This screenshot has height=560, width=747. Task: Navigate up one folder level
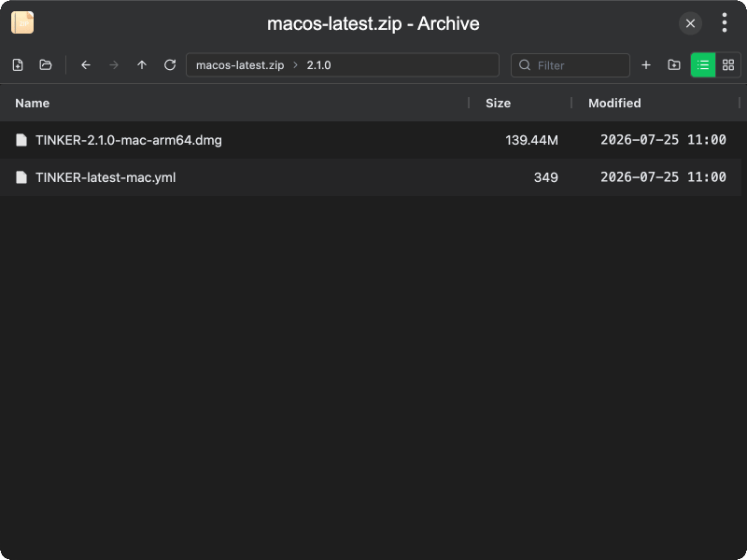click(x=142, y=64)
